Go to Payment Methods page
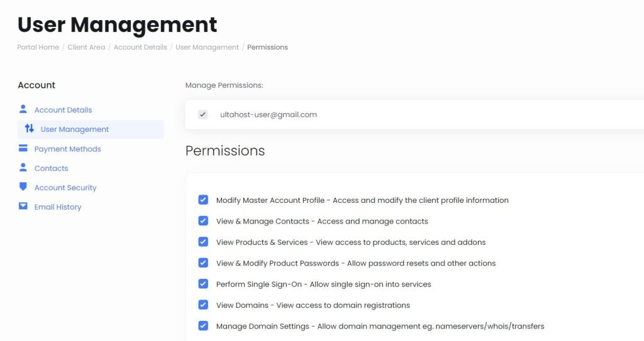This screenshot has width=644, height=341. point(68,149)
